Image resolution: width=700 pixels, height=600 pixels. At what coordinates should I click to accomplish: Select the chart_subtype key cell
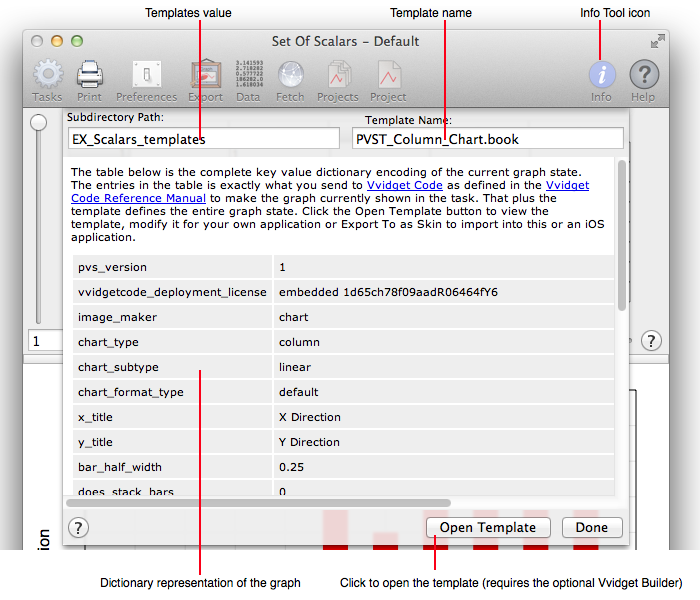(x=172, y=367)
